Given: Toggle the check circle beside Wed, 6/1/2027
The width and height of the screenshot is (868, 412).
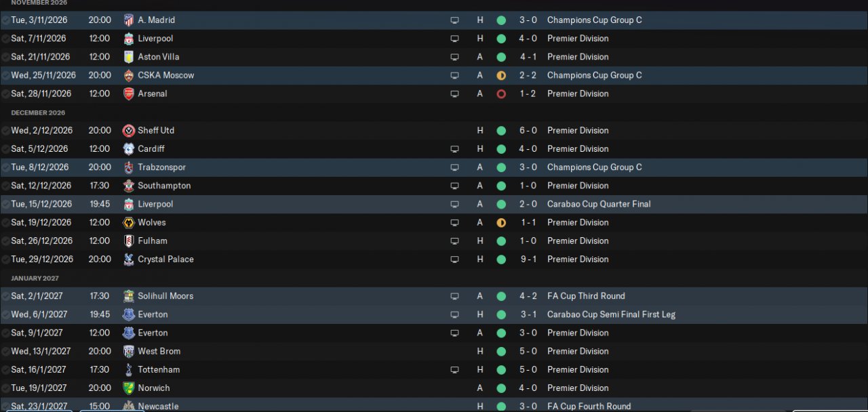Looking at the screenshot, I should (x=5, y=314).
